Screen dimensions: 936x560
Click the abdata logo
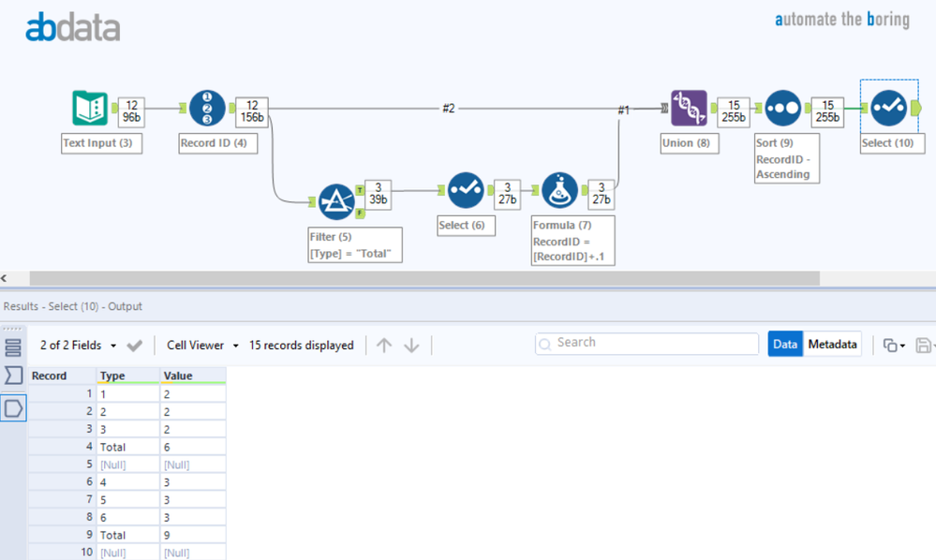tap(73, 27)
